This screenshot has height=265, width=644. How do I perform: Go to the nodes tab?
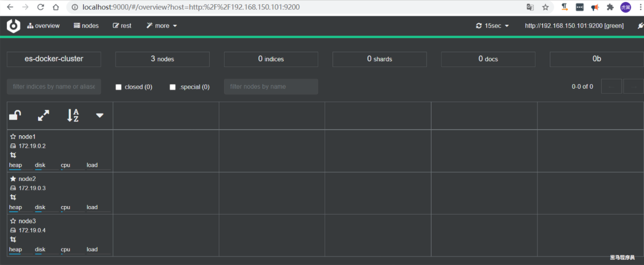[86, 26]
